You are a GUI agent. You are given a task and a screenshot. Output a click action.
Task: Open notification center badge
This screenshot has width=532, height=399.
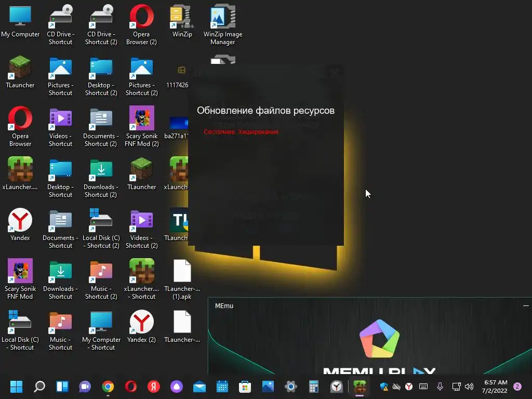coord(517,387)
